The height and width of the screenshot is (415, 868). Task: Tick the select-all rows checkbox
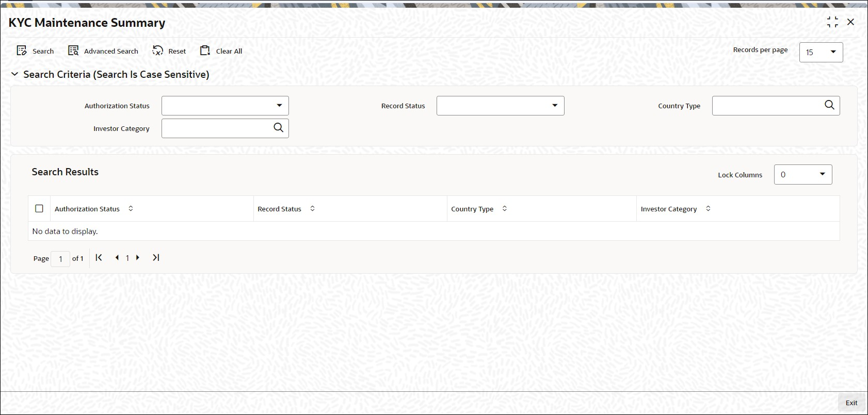(x=39, y=208)
